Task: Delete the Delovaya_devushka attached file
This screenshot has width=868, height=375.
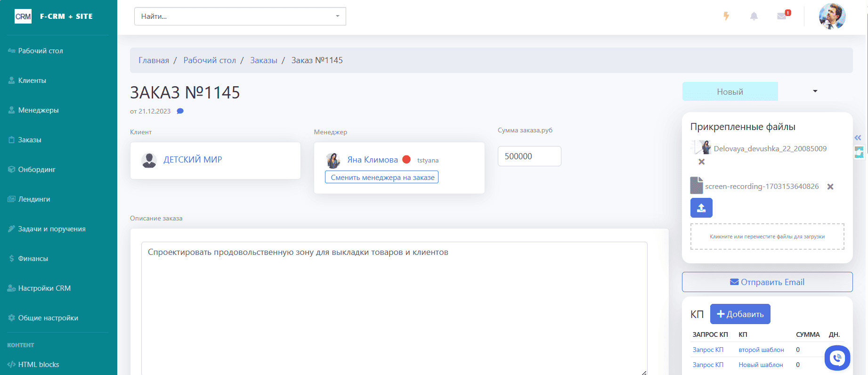Action: click(x=701, y=162)
